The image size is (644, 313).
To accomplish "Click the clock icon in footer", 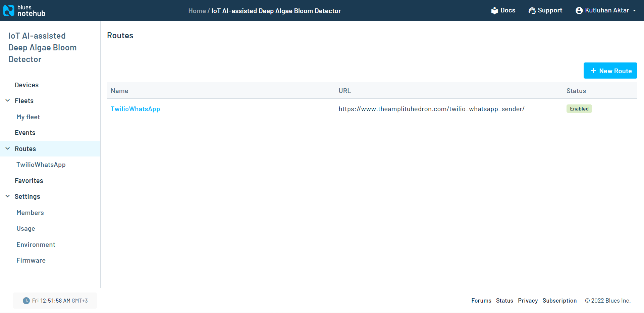I will pyautogui.click(x=26, y=301).
